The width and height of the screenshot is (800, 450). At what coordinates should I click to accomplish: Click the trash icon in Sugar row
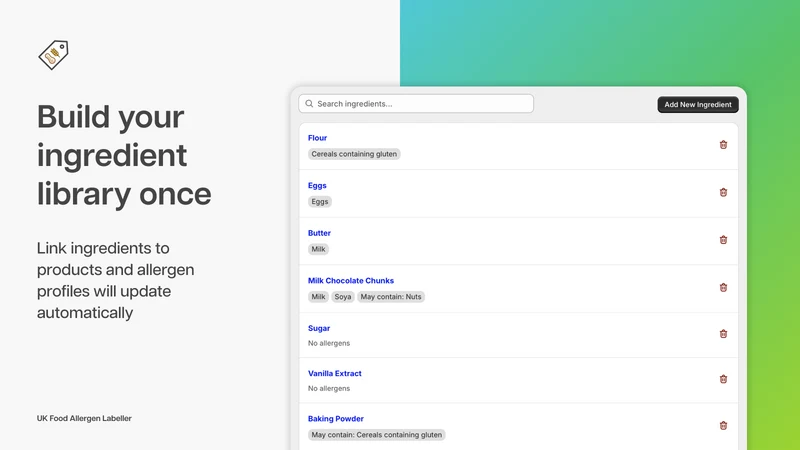coord(723,334)
